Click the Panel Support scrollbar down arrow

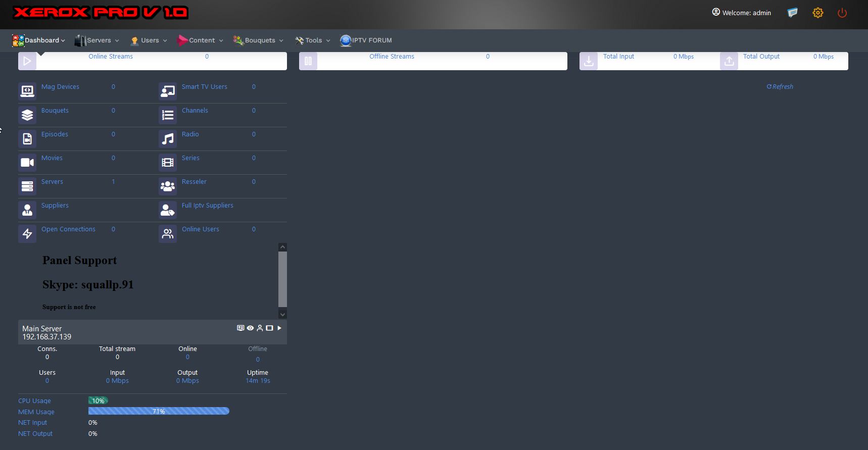[283, 314]
